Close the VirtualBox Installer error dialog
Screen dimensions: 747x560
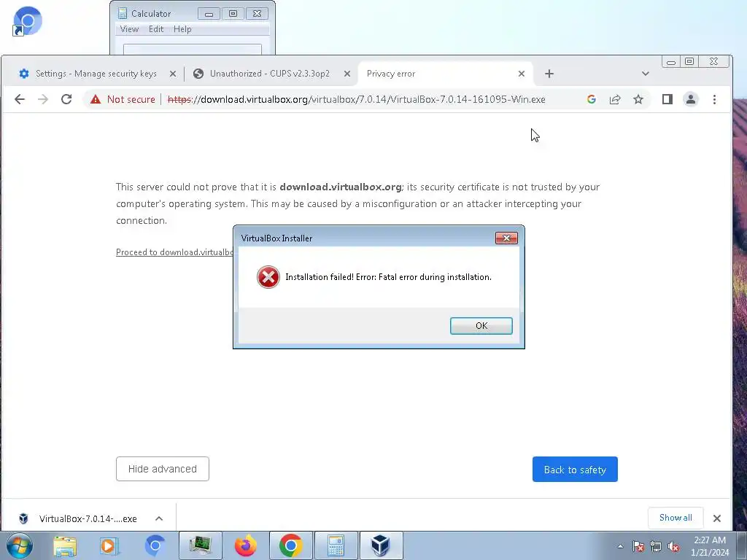[506, 238]
